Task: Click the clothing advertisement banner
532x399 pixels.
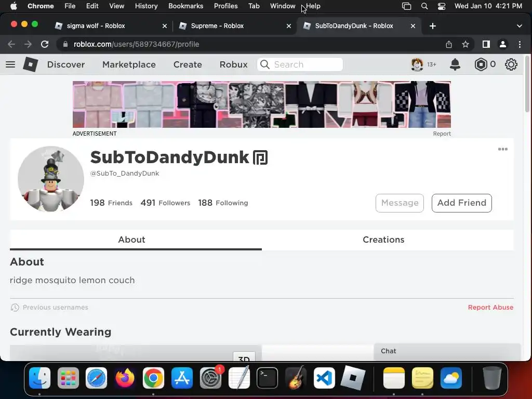Action: (x=262, y=104)
